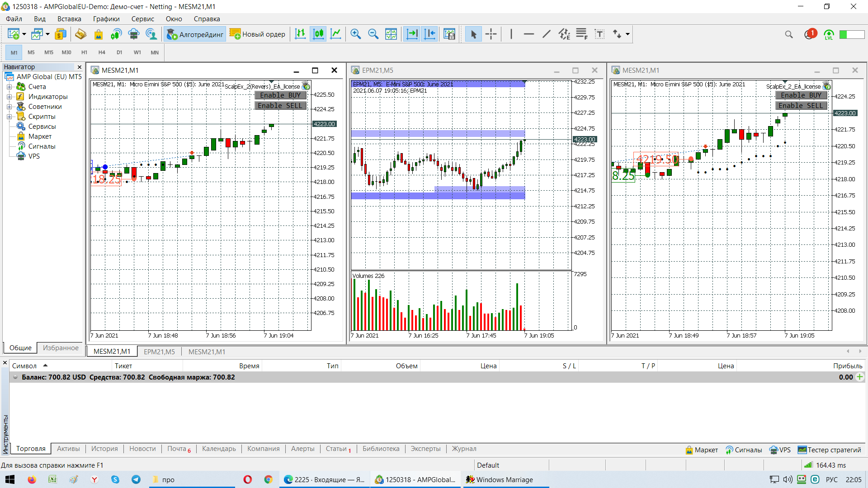Click the tile windows grid icon
Screen dimensions: 868x488
tap(391, 34)
